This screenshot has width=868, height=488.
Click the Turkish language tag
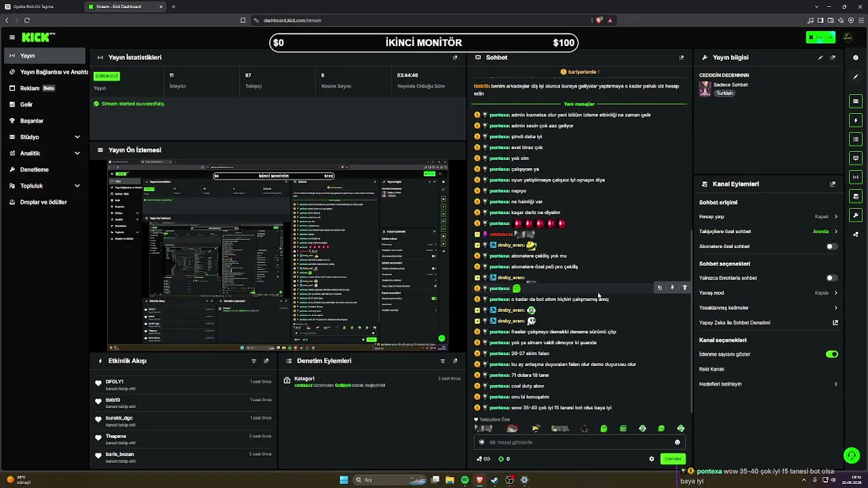724,93
